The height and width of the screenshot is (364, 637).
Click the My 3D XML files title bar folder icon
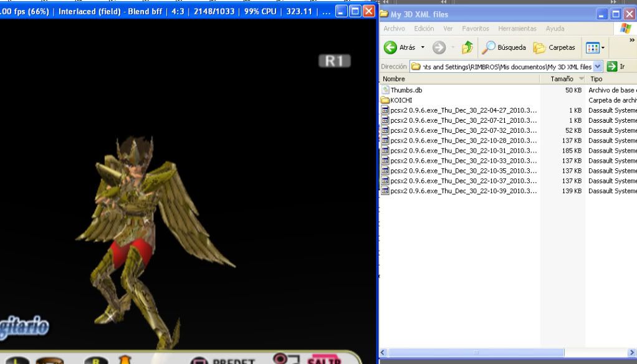[384, 14]
